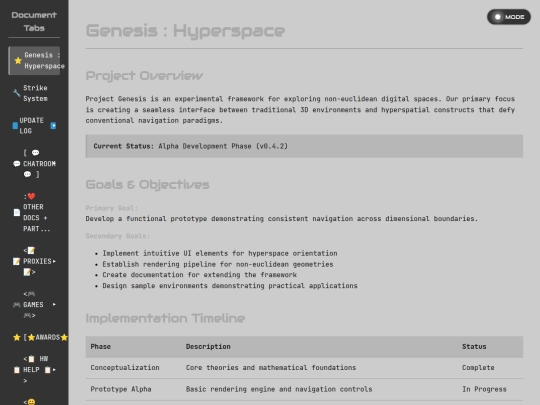Click the speech bubble icon left of CHATROOM
Image resolution: width=540 pixels, height=405 pixels.
[x=17, y=164]
